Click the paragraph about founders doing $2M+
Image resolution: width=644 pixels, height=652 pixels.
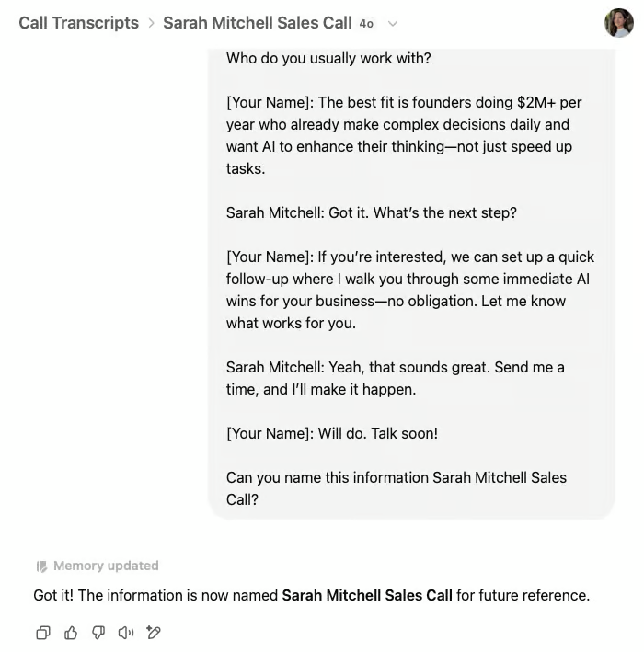[x=404, y=135]
